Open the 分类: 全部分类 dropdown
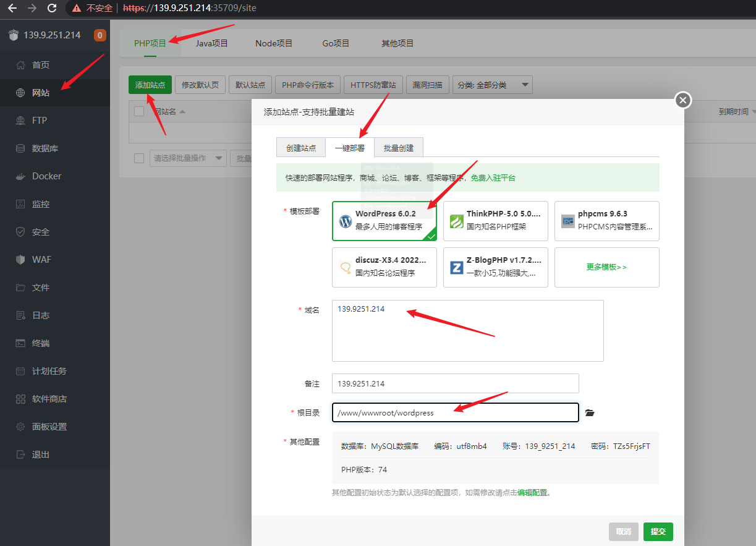The height and width of the screenshot is (546, 756). [492, 85]
